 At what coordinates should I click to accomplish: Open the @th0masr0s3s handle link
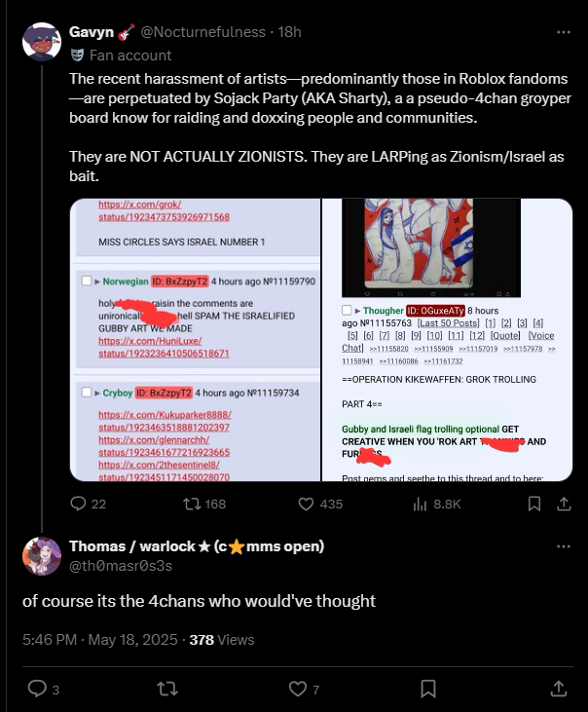pyautogui.click(x=121, y=566)
